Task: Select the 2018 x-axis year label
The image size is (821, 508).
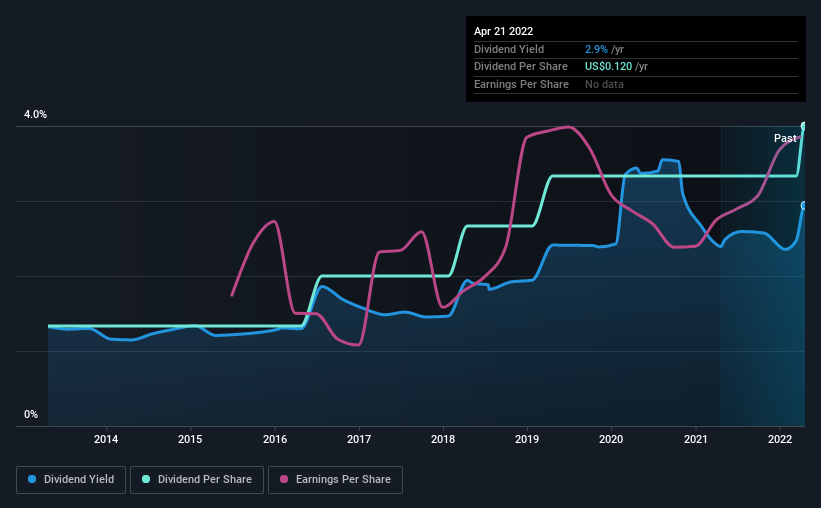Action: coord(443,439)
